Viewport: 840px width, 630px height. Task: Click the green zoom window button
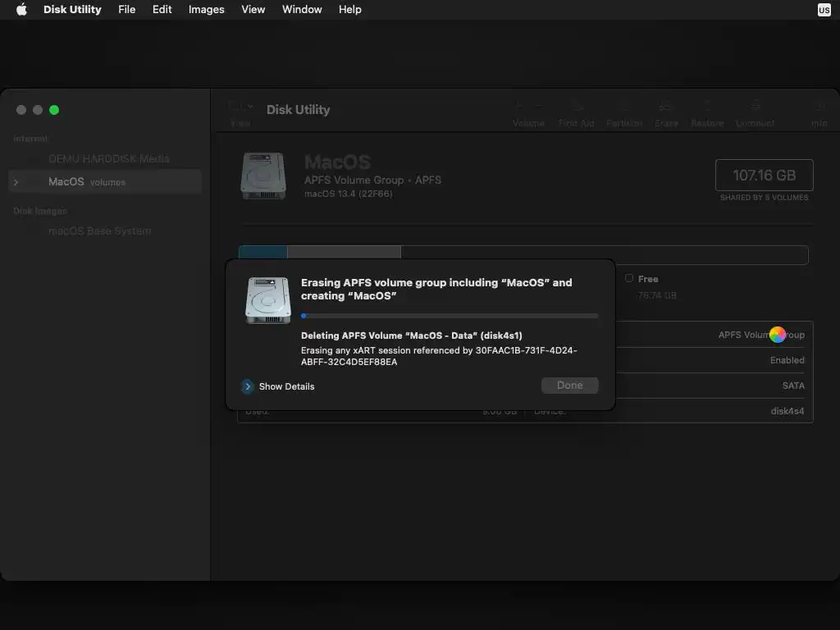[x=54, y=110]
